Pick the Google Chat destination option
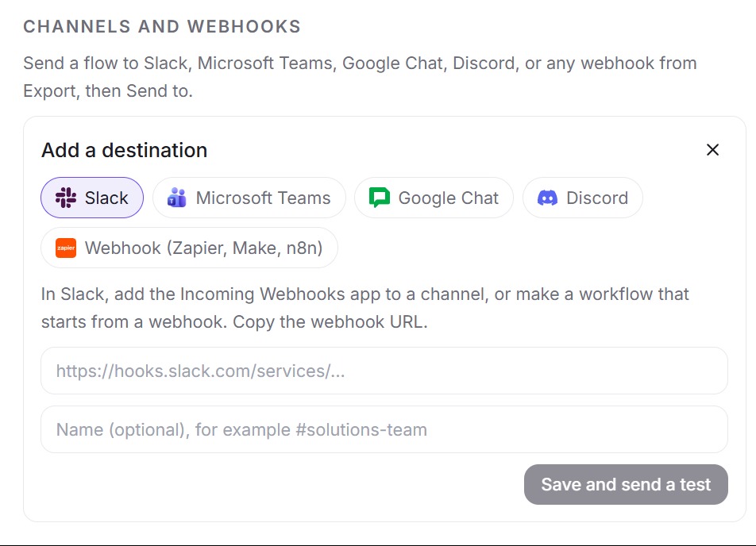Image resolution: width=756 pixels, height=546 pixels. pyautogui.click(x=434, y=198)
